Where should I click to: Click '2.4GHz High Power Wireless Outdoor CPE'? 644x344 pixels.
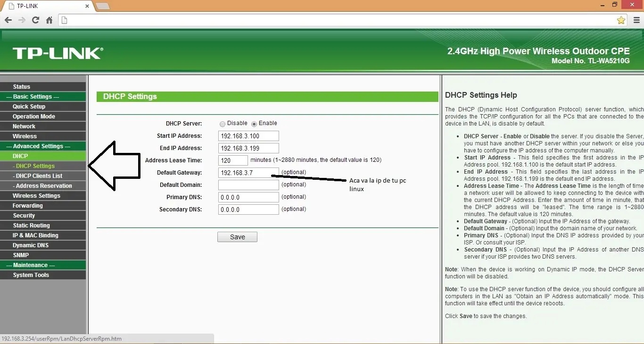coord(538,51)
